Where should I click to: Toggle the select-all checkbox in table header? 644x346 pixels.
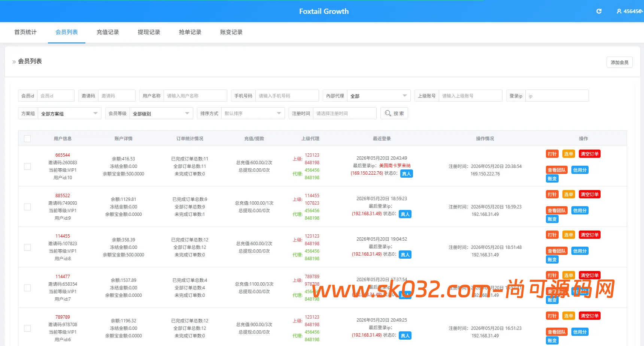coord(27,139)
